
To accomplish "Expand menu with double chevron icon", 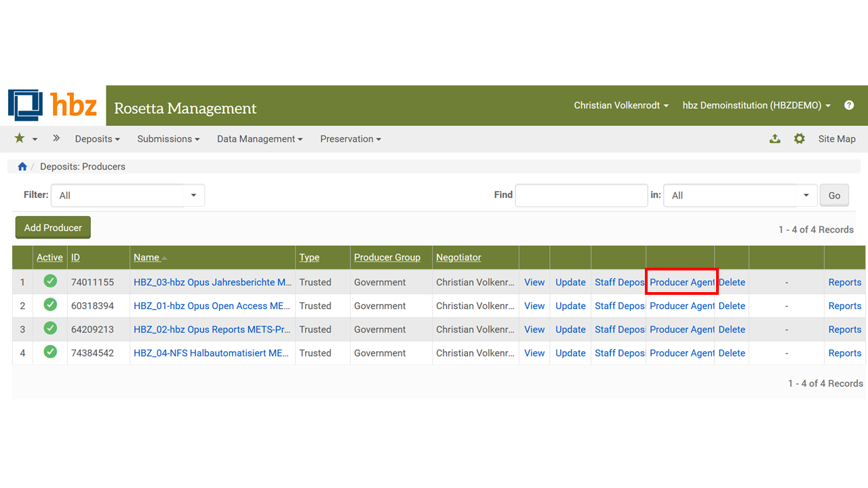I will pyautogui.click(x=56, y=138).
